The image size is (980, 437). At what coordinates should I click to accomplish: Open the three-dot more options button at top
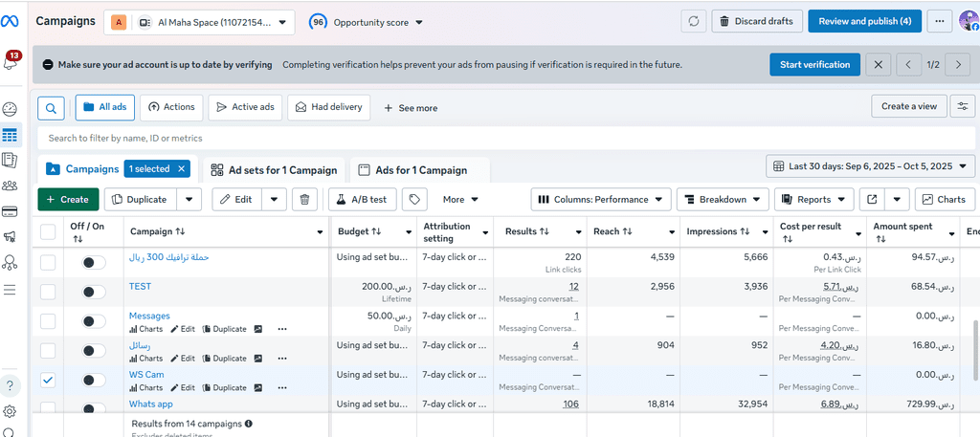[x=940, y=21]
